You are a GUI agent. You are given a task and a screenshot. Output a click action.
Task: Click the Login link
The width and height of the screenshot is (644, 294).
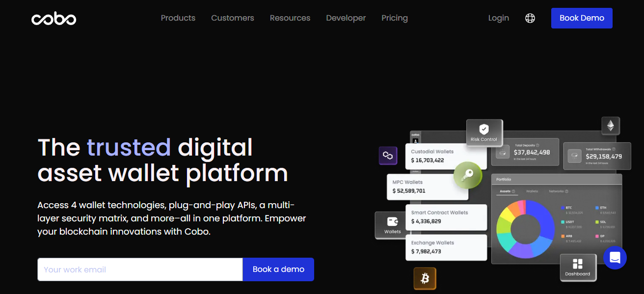pyautogui.click(x=499, y=18)
